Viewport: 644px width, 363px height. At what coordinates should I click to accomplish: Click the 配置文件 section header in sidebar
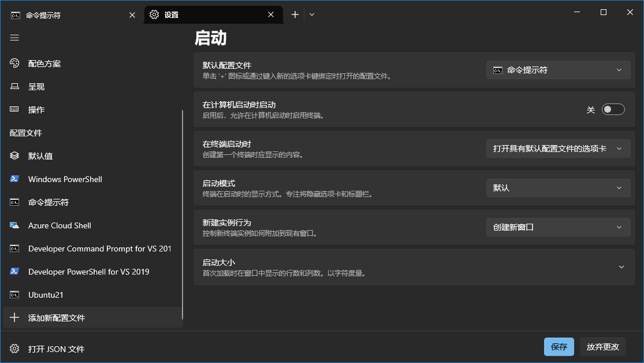(x=26, y=133)
